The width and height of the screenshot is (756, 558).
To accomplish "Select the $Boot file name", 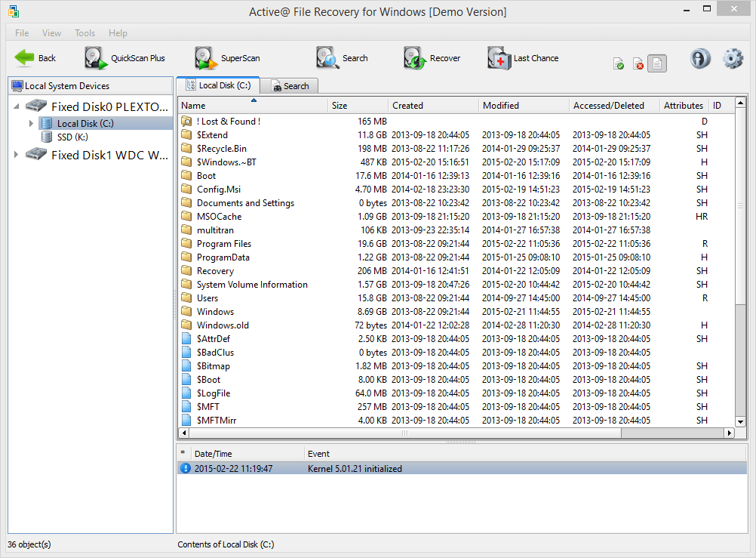I will [x=208, y=379].
